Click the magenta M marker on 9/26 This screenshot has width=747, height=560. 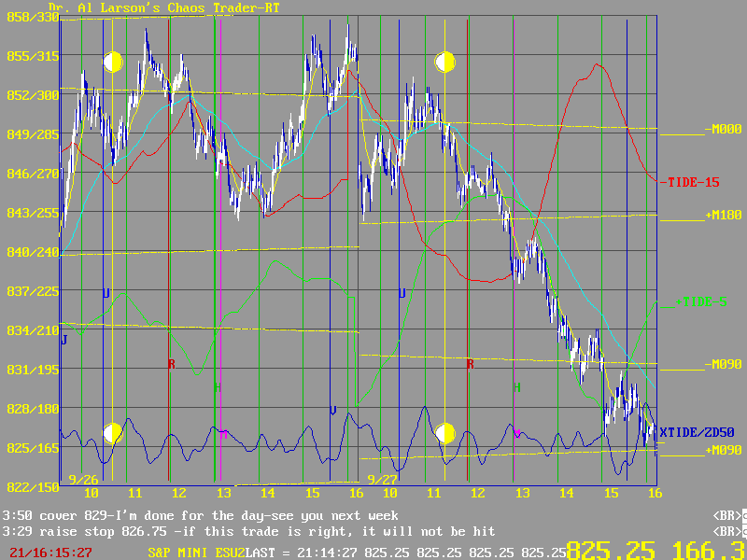click(223, 434)
